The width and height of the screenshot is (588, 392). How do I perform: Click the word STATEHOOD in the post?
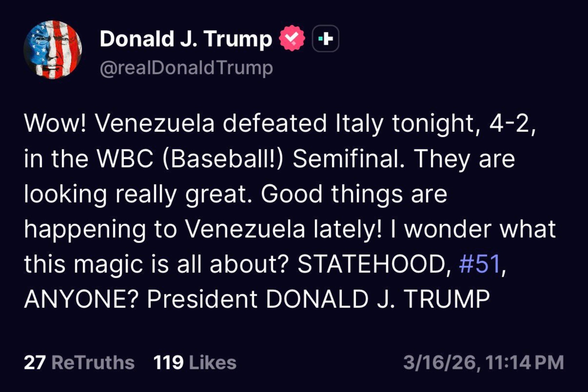[371, 264]
